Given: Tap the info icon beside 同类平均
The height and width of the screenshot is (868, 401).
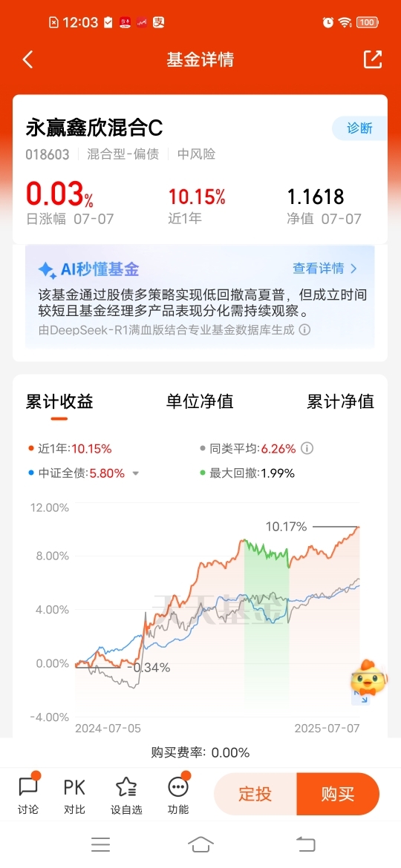Looking at the screenshot, I should [x=307, y=448].
